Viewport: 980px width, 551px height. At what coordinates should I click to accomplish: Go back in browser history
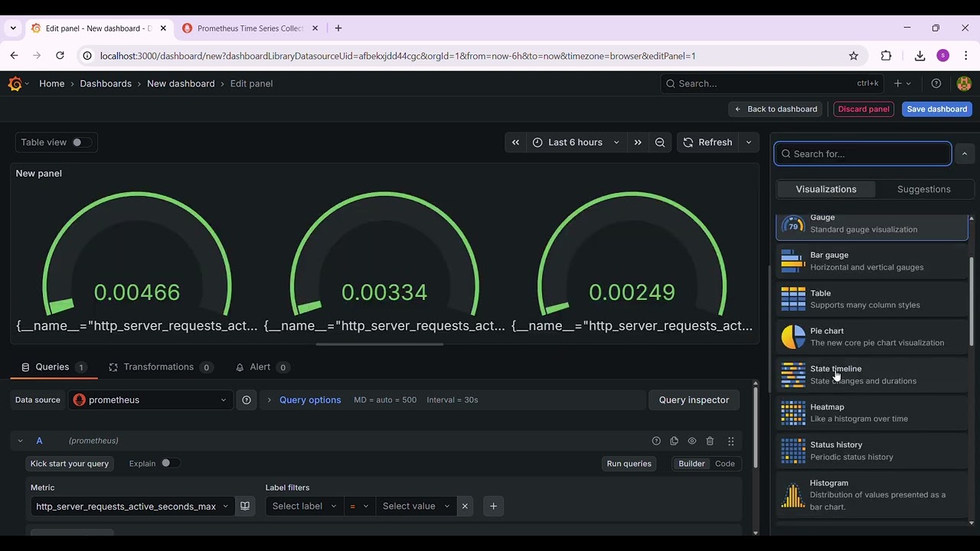point(14,56)
